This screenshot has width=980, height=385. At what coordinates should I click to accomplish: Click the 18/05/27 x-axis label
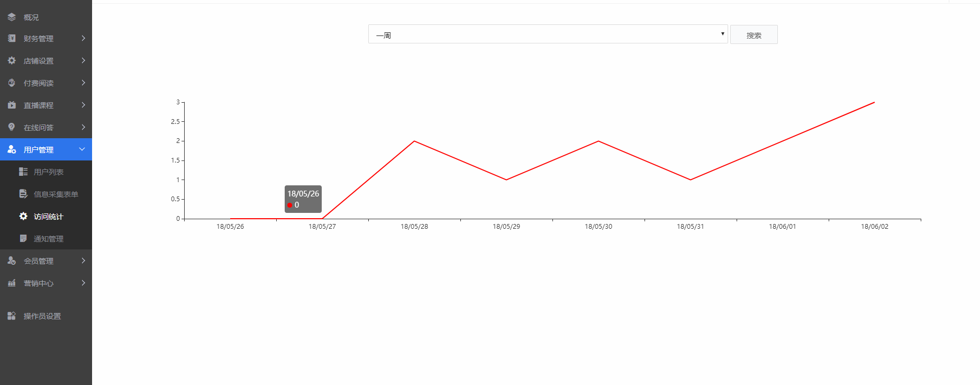click(x=322, y=227)
